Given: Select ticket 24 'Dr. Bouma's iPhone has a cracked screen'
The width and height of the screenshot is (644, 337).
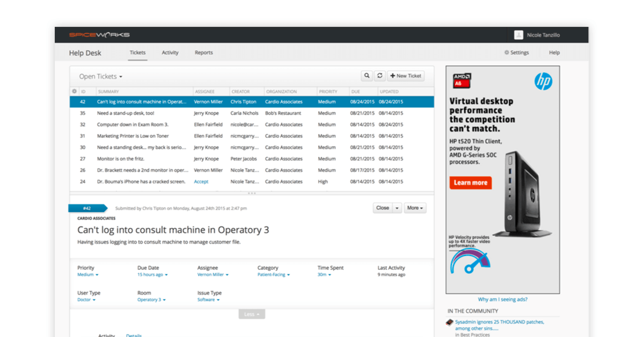Looking at the screenshot, I should [252, 181].
